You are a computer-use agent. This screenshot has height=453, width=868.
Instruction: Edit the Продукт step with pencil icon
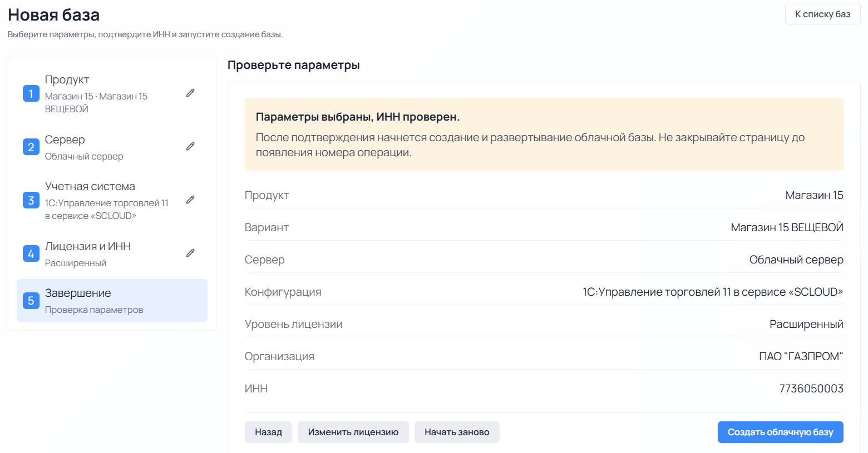[190, 93]
